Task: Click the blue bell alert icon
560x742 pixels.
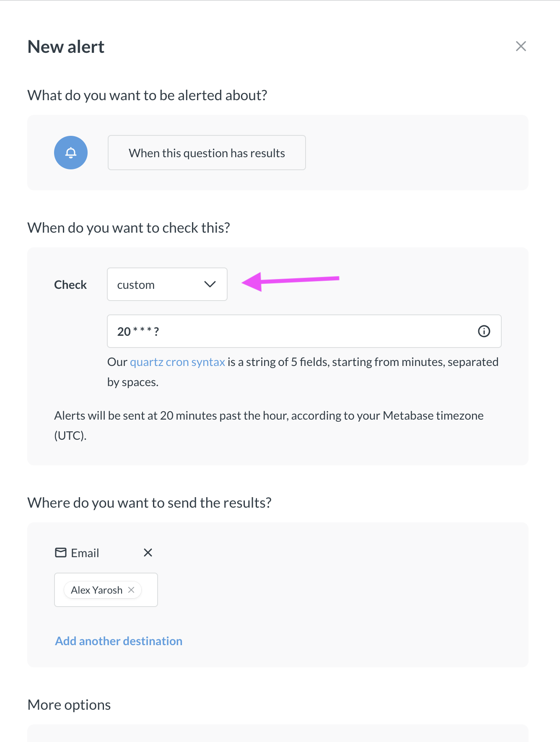Action: [x=71, y=153]
